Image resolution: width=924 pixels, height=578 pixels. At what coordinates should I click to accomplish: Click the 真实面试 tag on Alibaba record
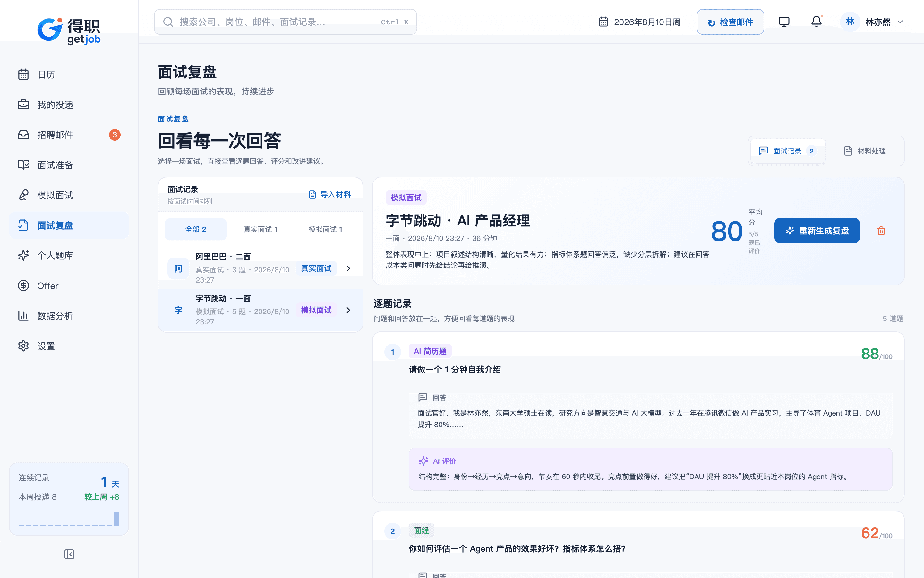316,268
